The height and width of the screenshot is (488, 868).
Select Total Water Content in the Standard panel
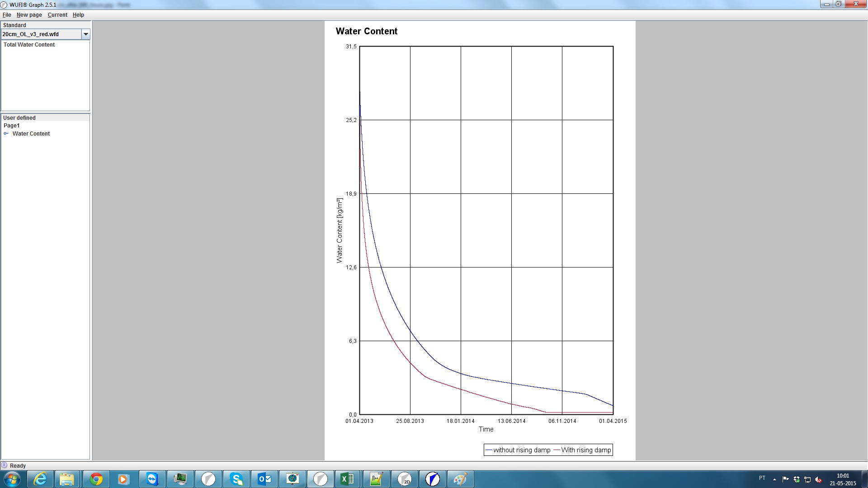[29, 45]
